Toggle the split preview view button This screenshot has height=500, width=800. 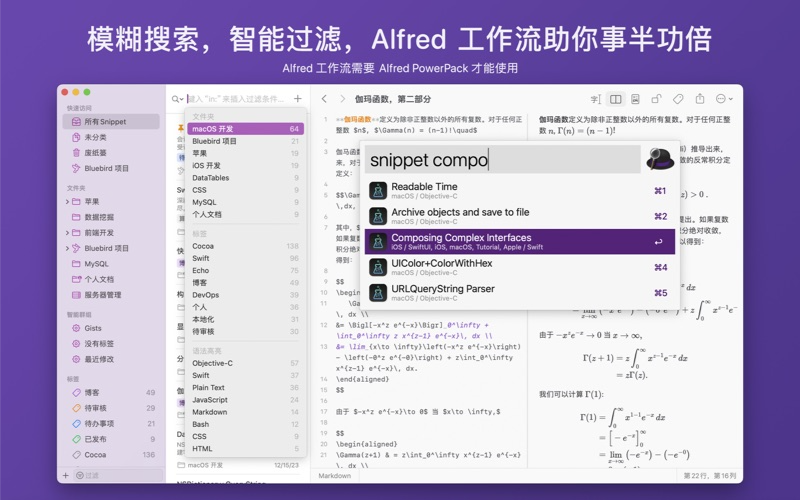pyautogui.click(x=616, y=99)
